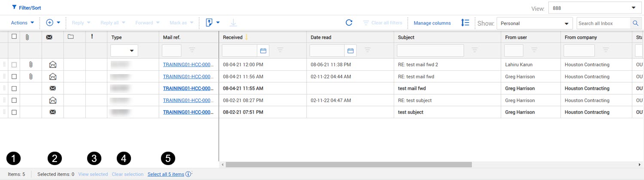Click closed envelope icon on test mail fwd row

(53, 88)
